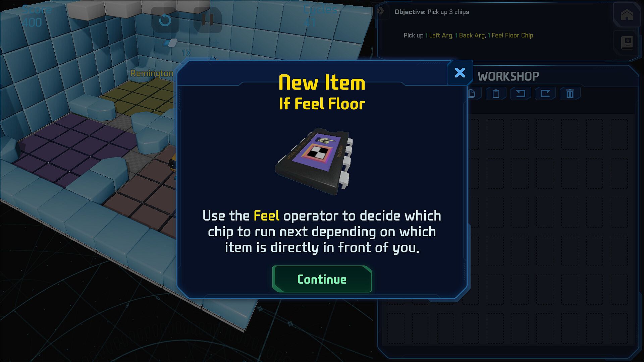Click the copy icon in Workshop toolbar

click(472, 94)
